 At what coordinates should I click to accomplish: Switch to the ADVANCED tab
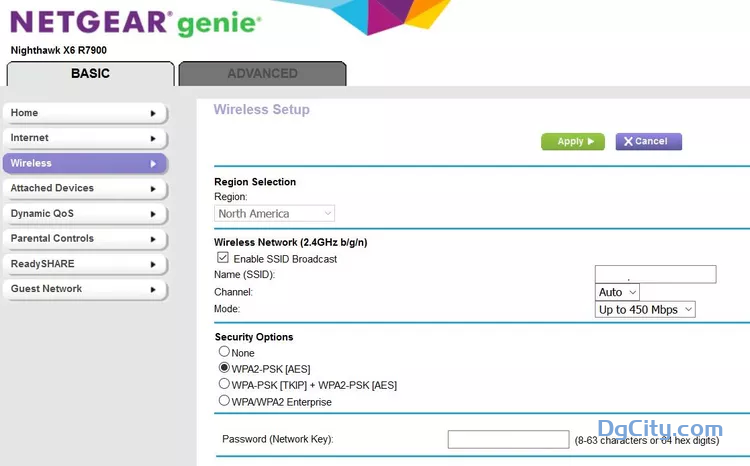click(x=262, y=73)
